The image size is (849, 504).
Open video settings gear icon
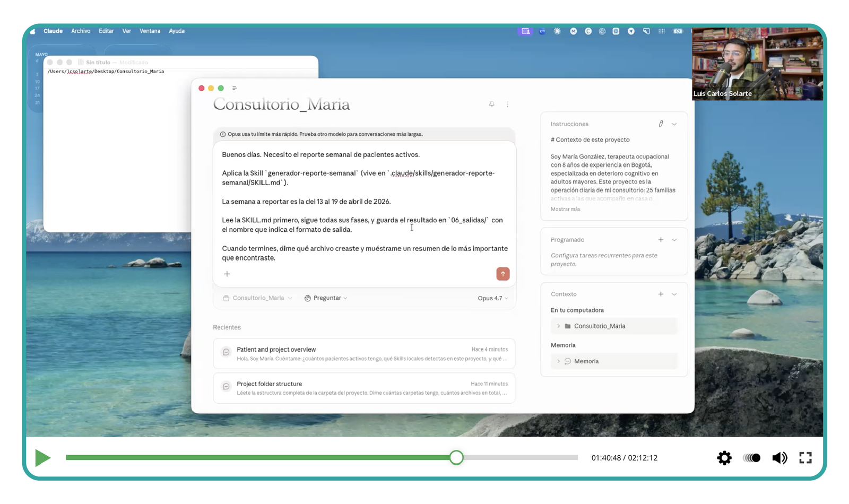[x=724, y=458]
